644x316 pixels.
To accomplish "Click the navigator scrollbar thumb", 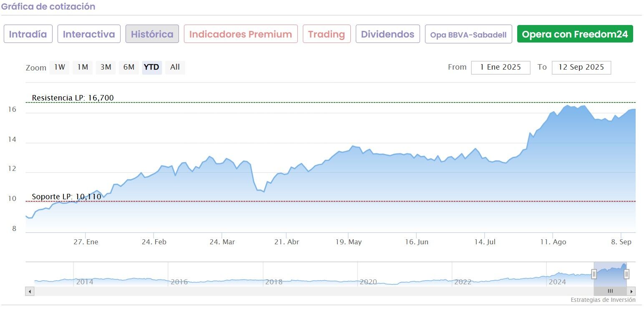I will pos(610,291).
